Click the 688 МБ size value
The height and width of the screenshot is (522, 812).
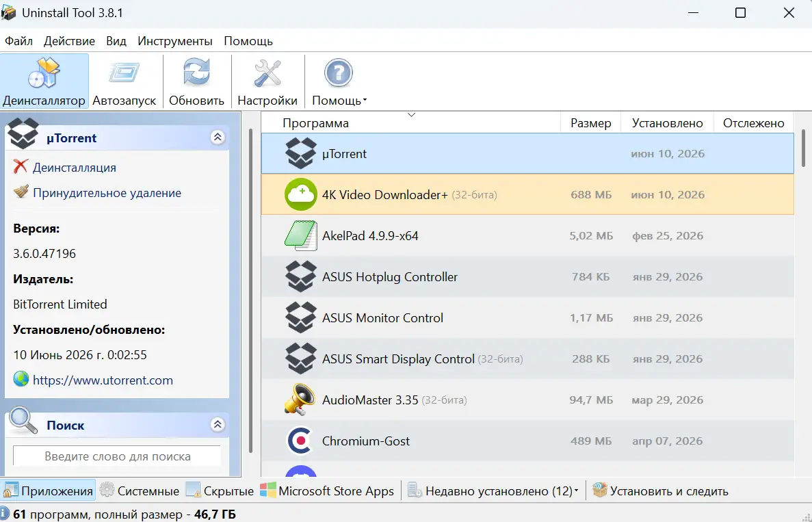coord(591,195)
